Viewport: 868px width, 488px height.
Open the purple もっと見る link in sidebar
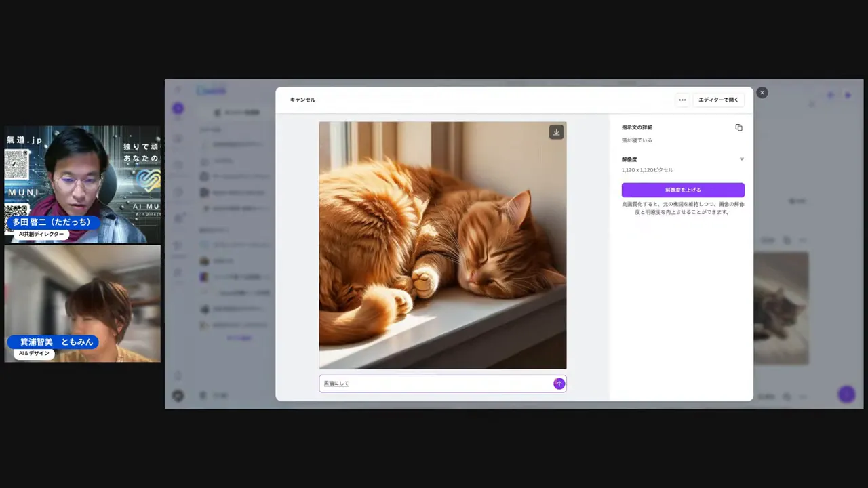[x=239, y=338]
